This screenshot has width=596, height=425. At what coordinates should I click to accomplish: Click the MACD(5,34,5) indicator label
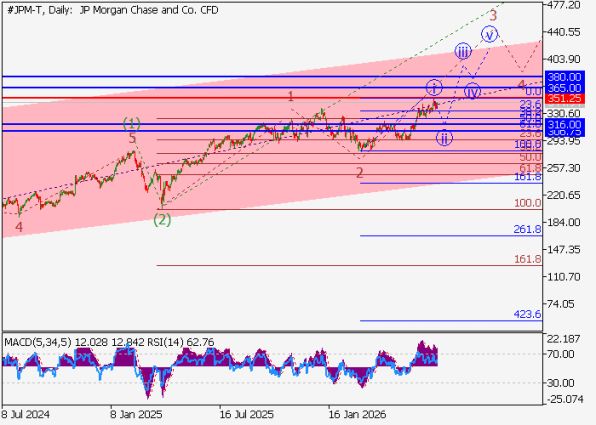point(38,343)
